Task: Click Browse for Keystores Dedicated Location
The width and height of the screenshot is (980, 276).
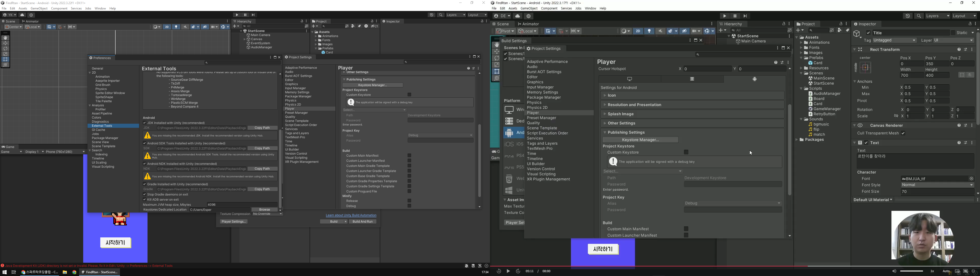Action: click(x=264, y=210)
